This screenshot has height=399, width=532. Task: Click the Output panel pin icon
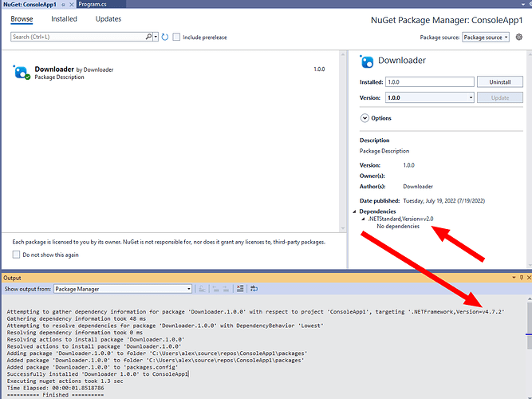pos(522,278)
